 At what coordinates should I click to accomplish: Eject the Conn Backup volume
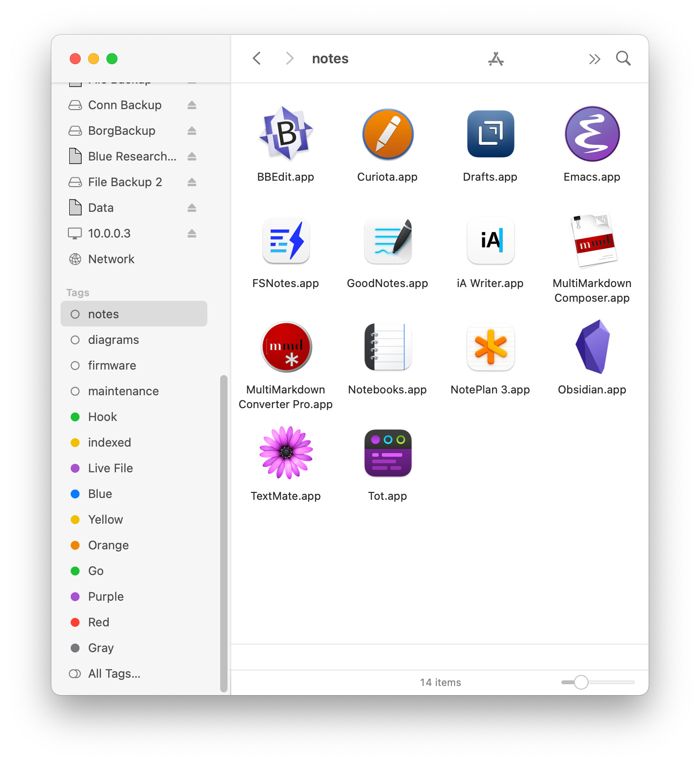(x=192, y=105)
